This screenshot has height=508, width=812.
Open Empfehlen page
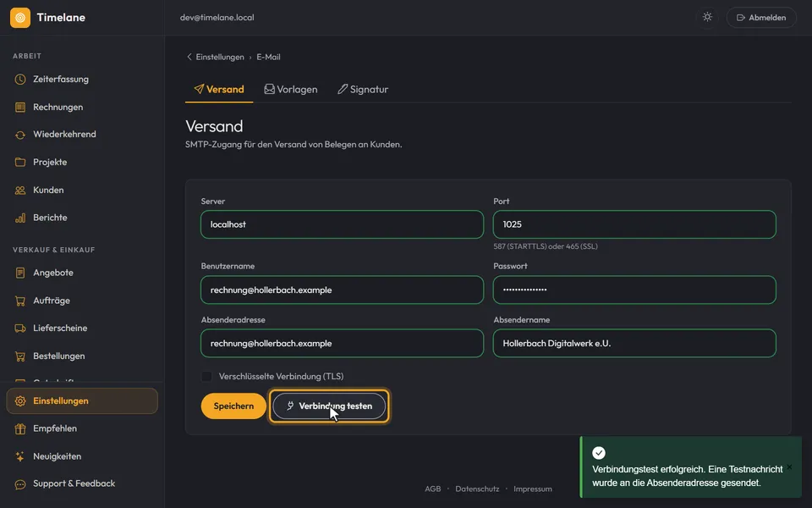[82, 428]
